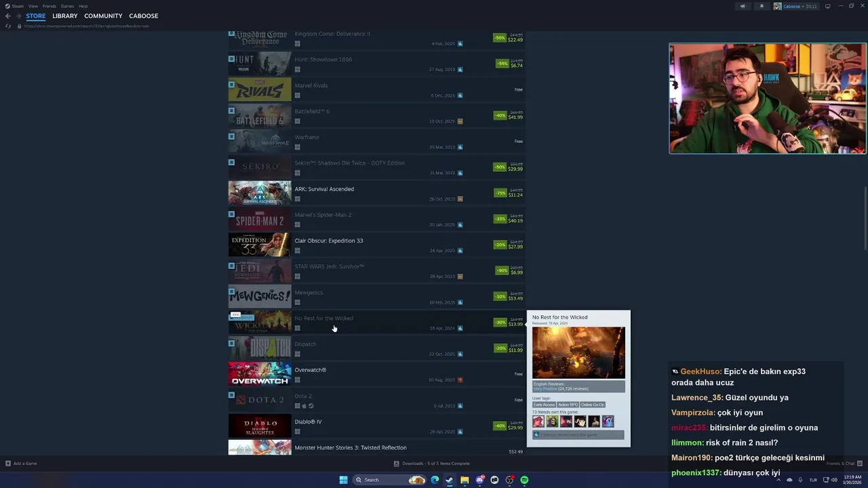Click the Online Co-Op tag in popup
Viewport: 868px width, 488px height.
(593, 405)
